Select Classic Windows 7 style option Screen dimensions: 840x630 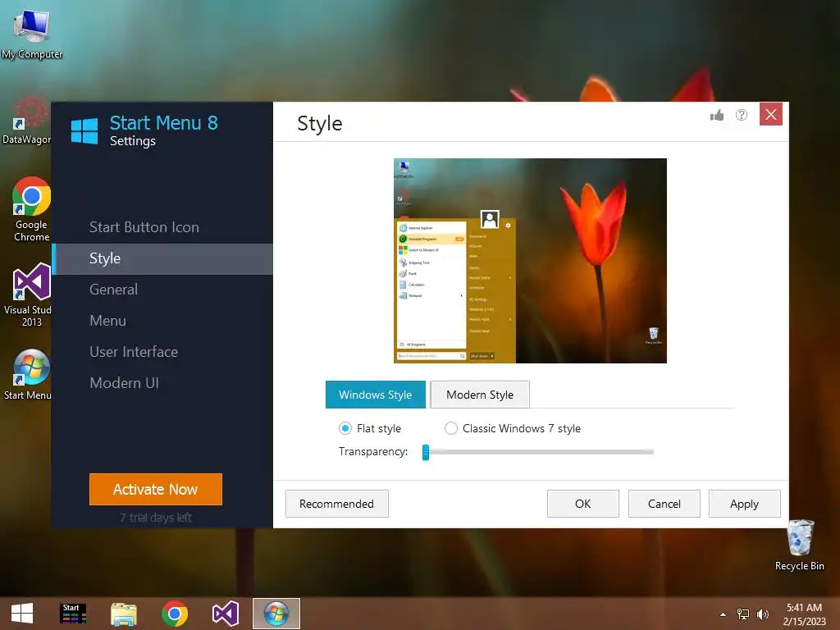click(x=451, y=428)
